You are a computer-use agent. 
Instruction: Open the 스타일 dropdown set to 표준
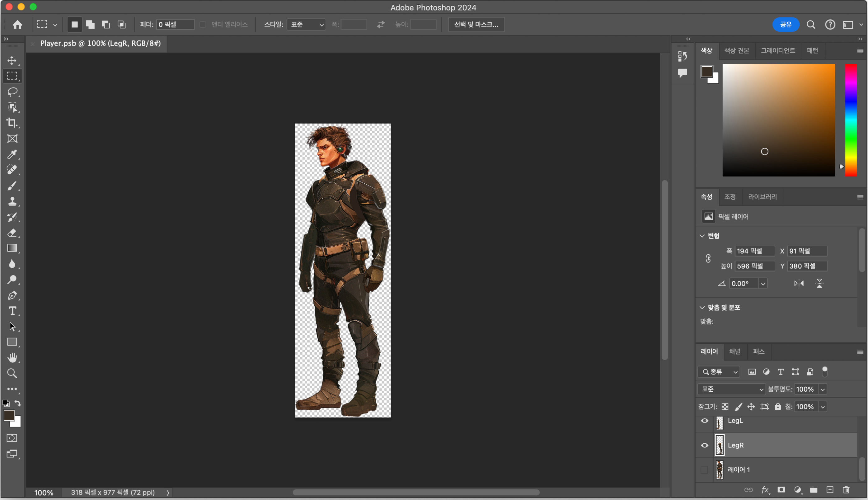point(306,24)
